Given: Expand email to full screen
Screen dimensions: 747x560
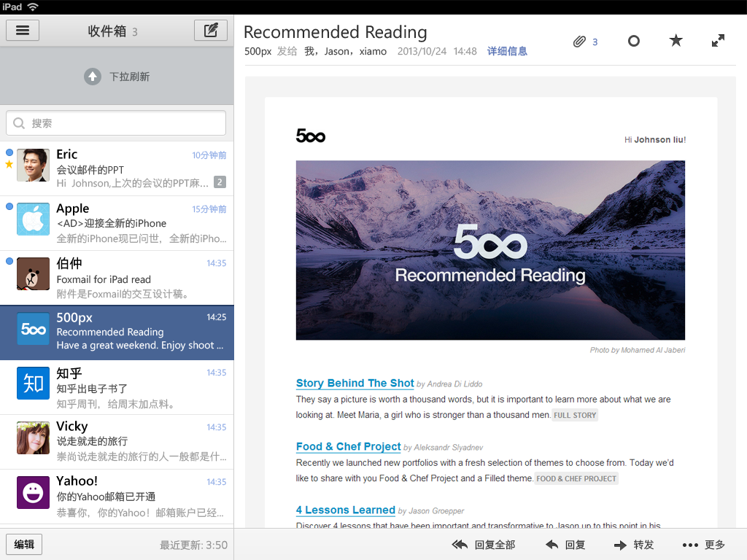Looking at the screenshot, I should (x=718, y=41).
